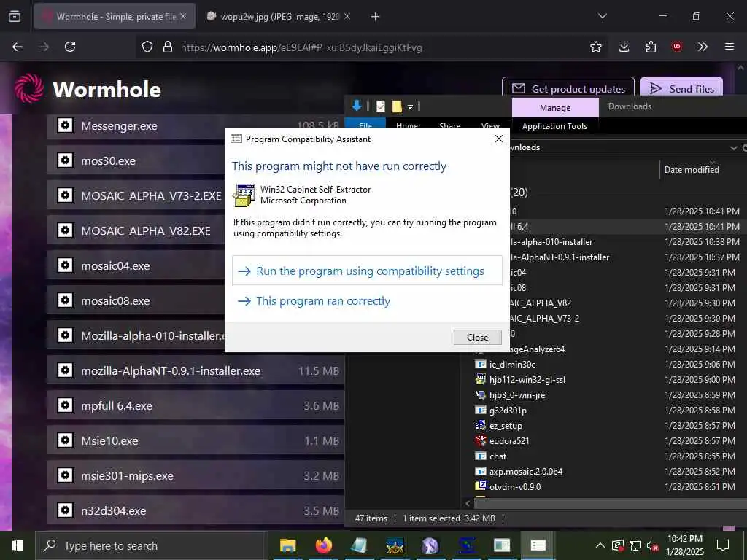Click the tracking protection shield icon
This screenshot has height=560, width=747.
point(147,47)
